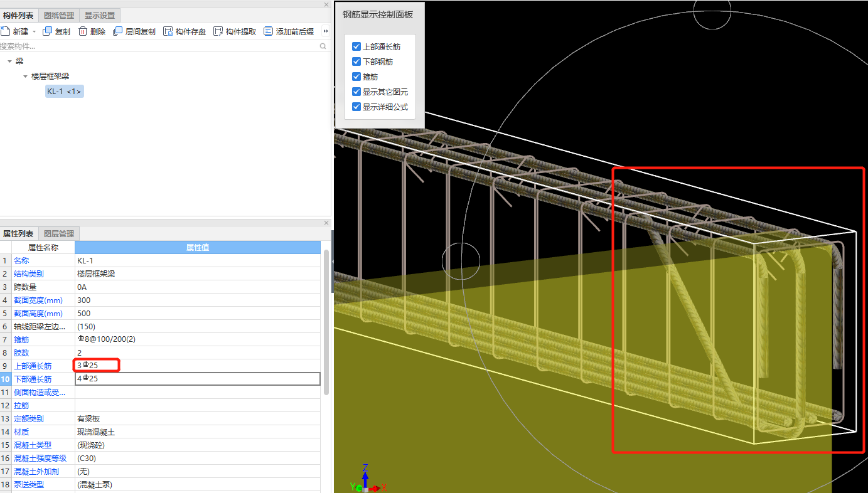Click the 下部通长筋 property name

tap(33, 379)
